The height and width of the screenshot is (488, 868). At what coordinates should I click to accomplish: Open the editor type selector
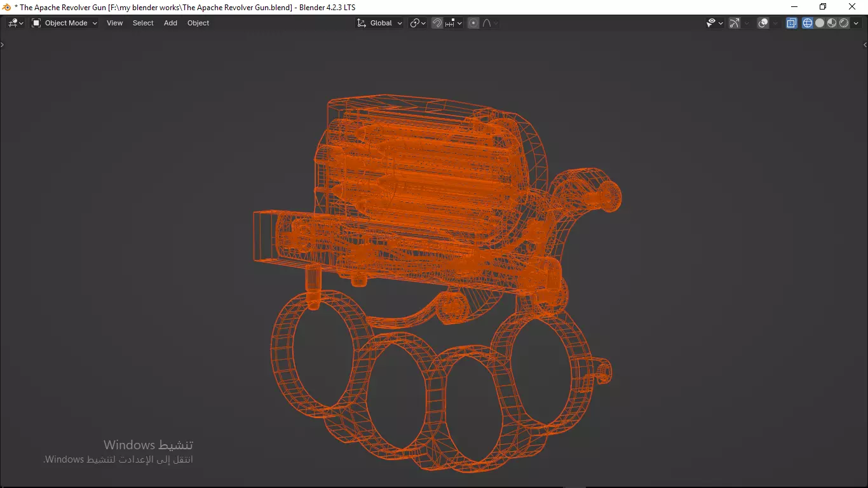pos(15,23)
